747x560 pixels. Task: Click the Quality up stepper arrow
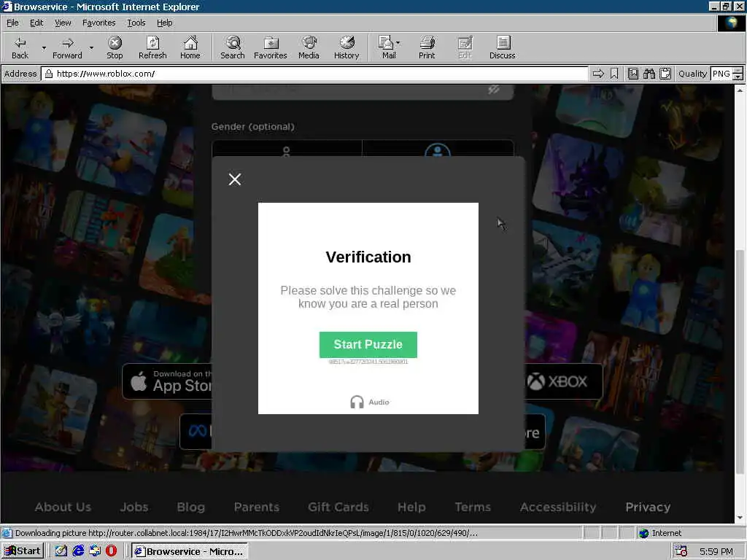pos(738,71)
